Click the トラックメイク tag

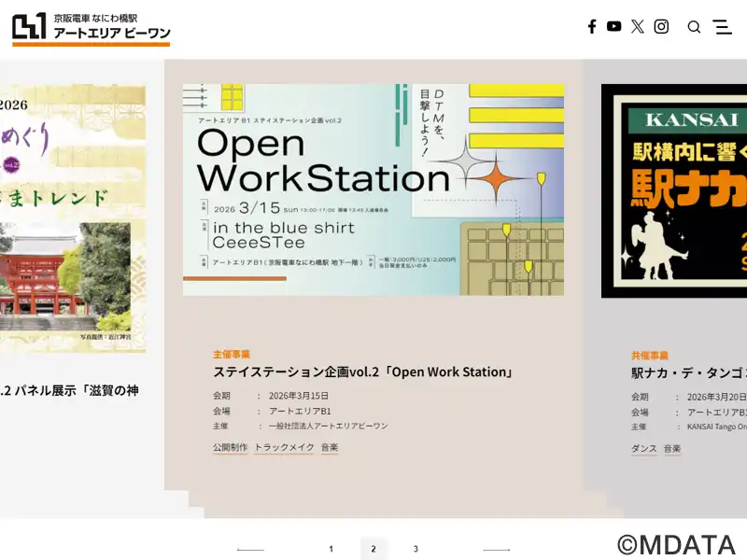click(x=284, y=448)
